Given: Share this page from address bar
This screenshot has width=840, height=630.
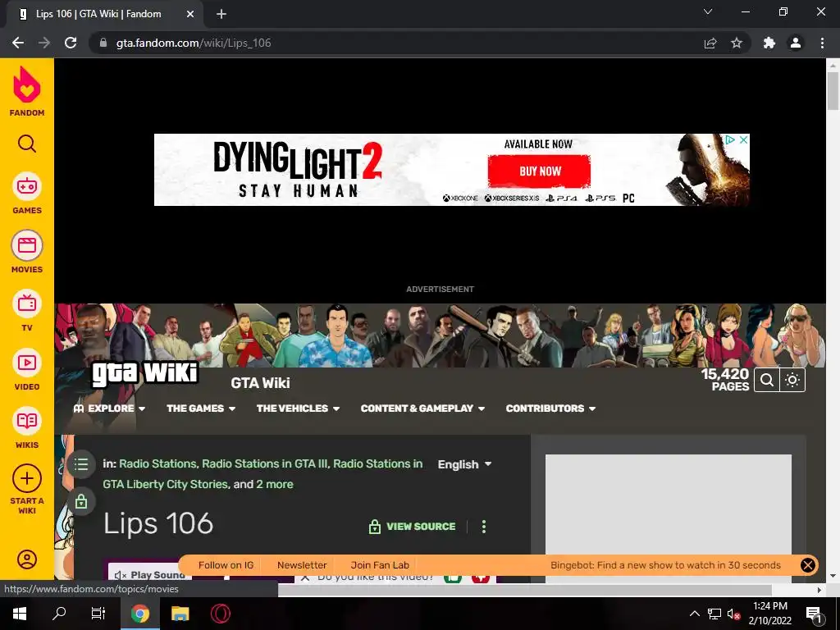Looking at the screenshot, I should 710,43.
